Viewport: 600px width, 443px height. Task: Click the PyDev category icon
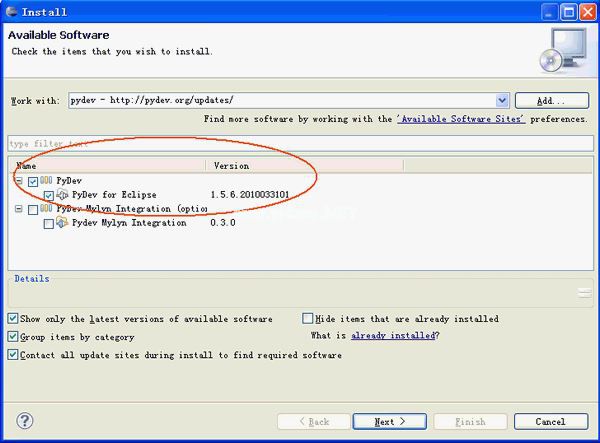(x=46, y=180)
